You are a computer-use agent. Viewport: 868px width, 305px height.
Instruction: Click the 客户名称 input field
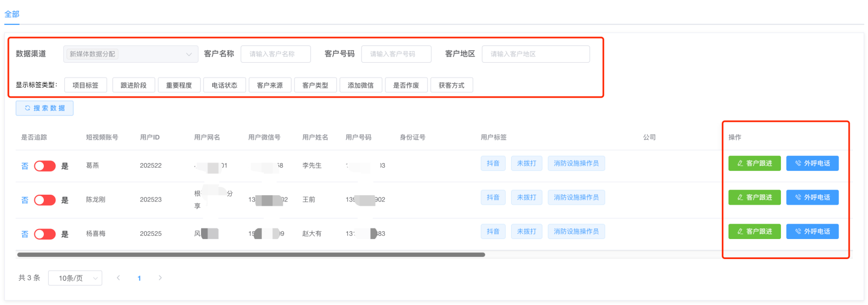(x=276, y=54)
